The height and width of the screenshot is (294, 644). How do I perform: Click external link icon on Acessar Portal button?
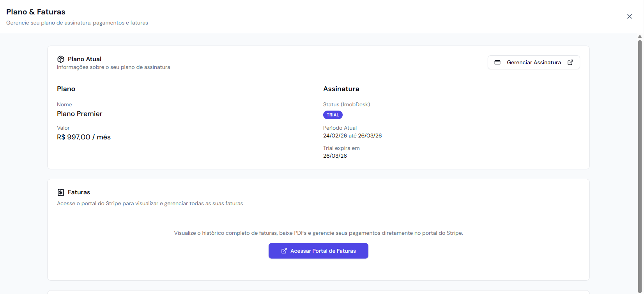(x=284, y=251)
